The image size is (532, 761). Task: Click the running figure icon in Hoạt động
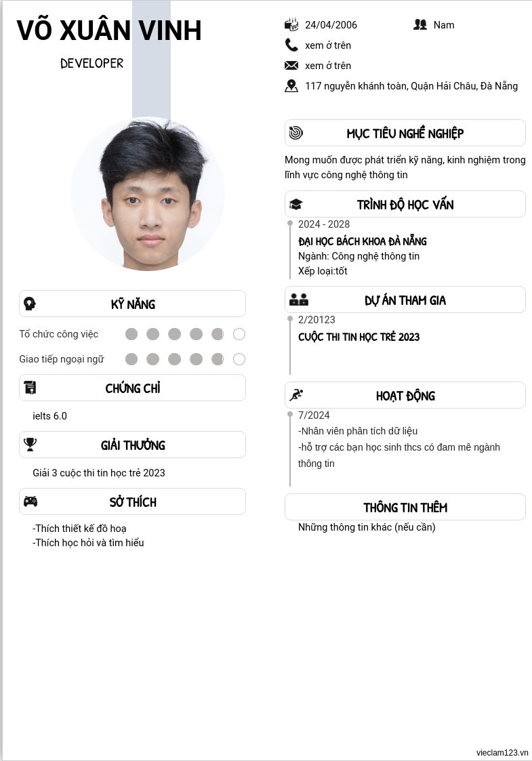[296, 395]
